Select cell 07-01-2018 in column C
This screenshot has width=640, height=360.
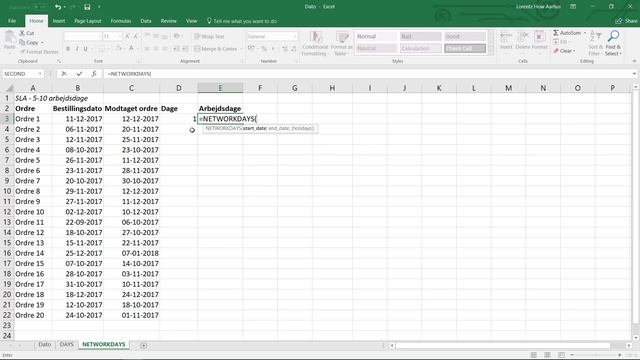tap(131, 253)
